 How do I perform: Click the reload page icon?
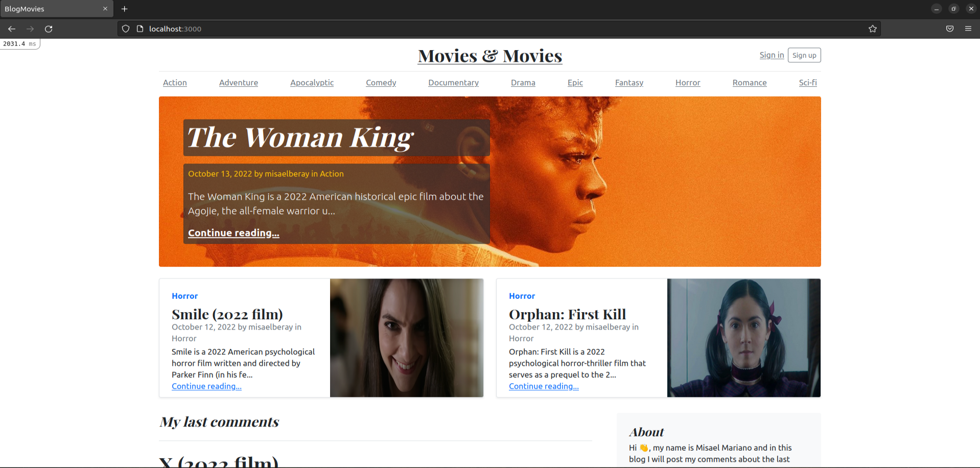coord(49,29)
